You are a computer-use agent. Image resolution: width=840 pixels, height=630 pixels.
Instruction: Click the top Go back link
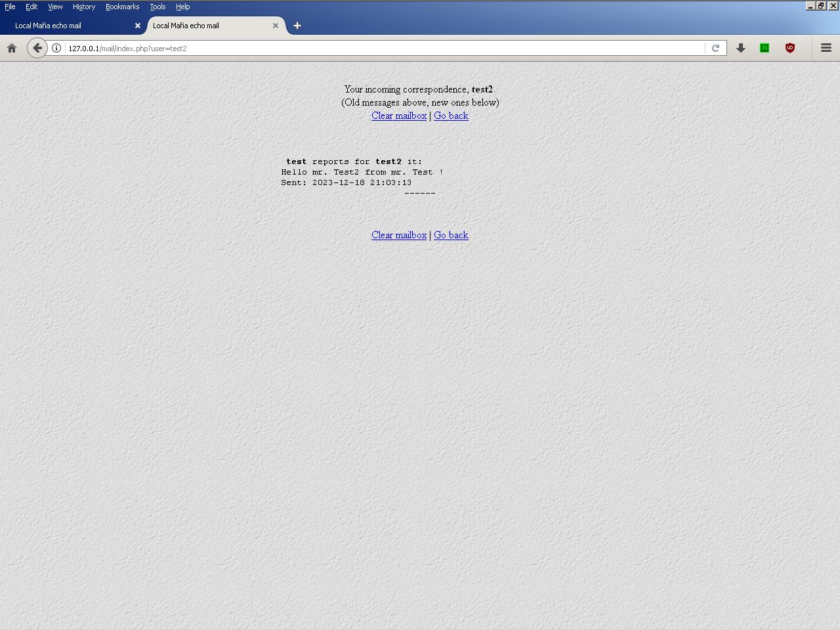tap(451, 115)
